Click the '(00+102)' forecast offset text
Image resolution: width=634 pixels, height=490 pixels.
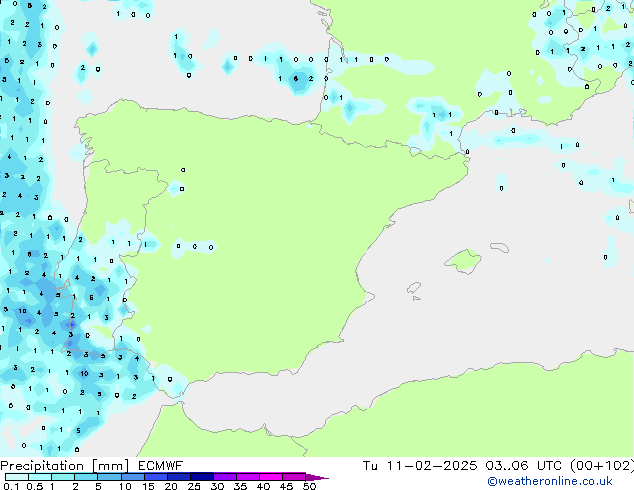(x=602, y=466)
